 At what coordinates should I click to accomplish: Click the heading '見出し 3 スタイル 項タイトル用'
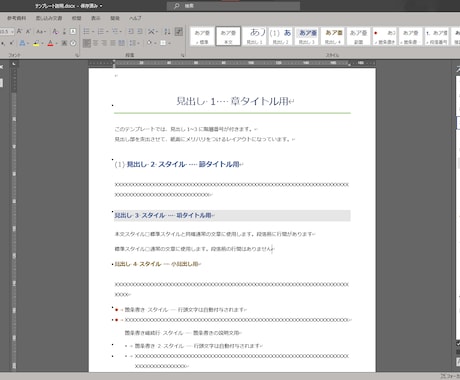(164, 215)
